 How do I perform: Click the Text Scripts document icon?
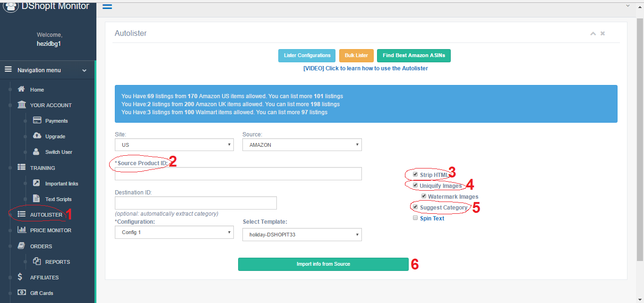click(x=36, y=199)
